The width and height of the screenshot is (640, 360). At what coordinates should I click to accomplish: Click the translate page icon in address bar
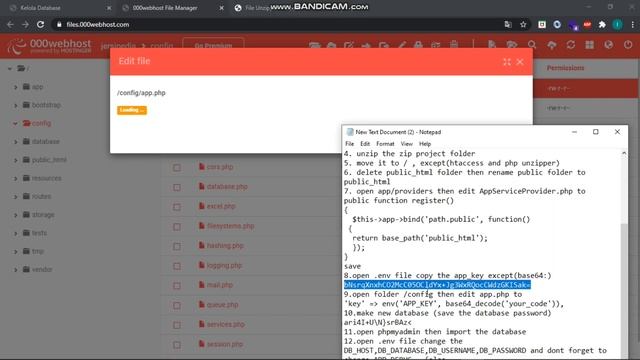(508, 24)
